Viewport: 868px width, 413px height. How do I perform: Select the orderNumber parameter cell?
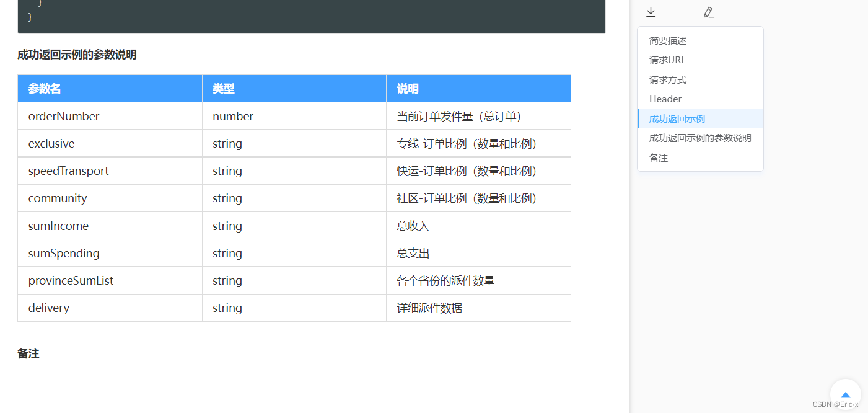pyautogui.click(x=110, y=116)
